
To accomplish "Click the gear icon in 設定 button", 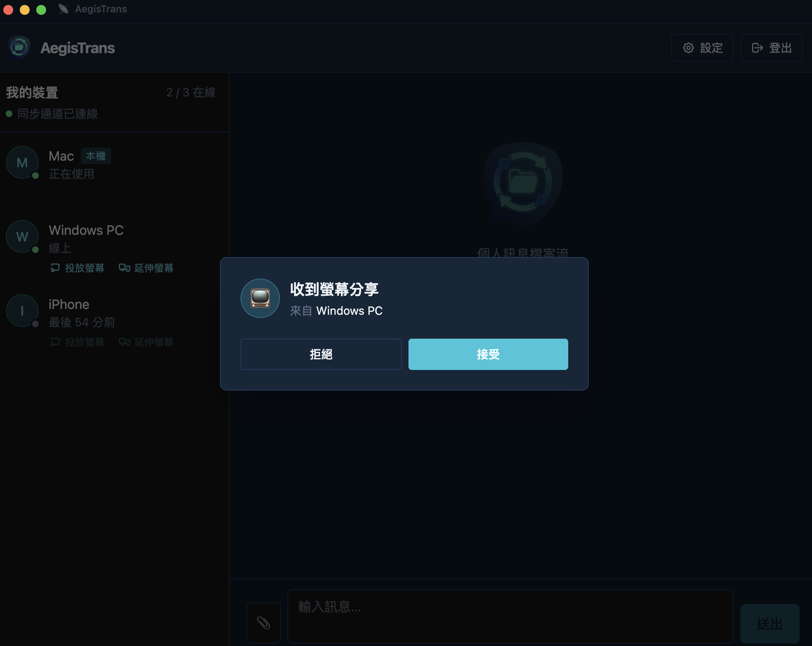I will (688, 48).
